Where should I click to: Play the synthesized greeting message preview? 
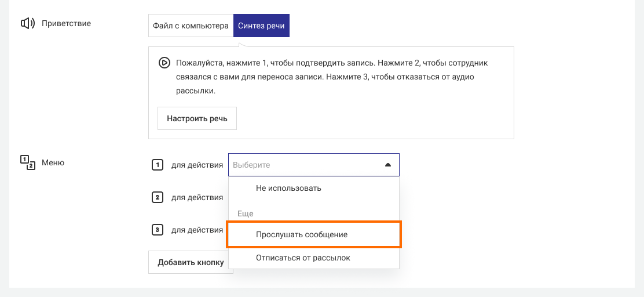click(164, 63)
